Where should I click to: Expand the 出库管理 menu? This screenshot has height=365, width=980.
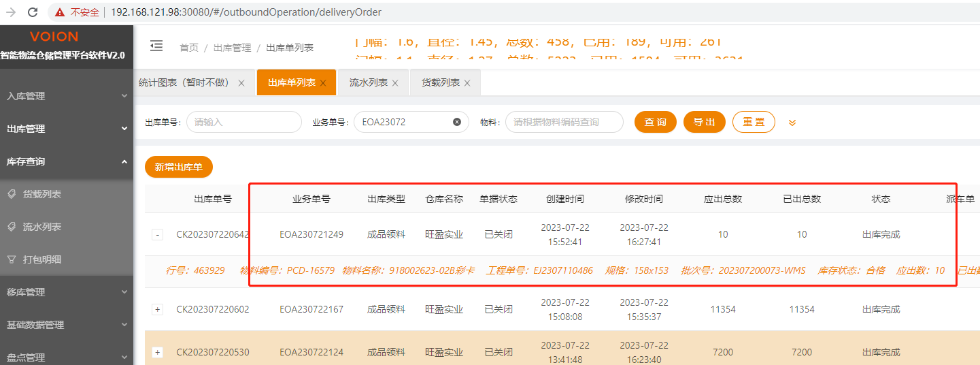click(67, 129)
